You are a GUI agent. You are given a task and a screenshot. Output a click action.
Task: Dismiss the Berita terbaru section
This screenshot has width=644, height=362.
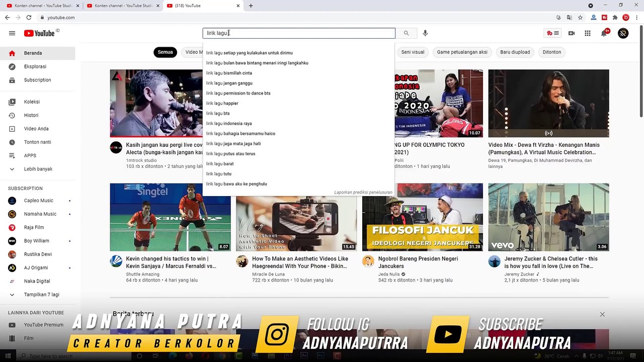tap(602, 314)
